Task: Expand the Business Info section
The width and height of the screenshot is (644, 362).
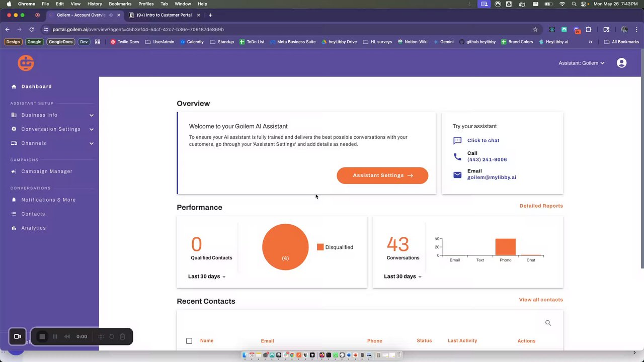Action: [x=92, y=115]
